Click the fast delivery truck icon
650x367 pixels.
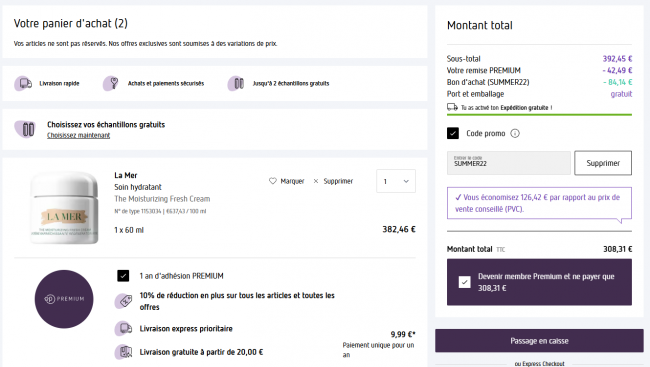[24, 83]
